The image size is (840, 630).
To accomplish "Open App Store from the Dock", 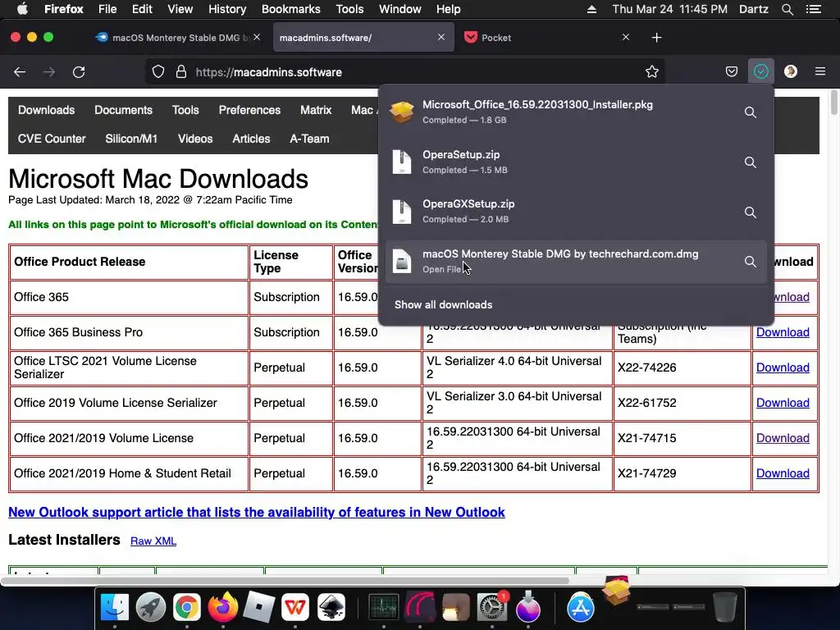I will pos(581,607).
